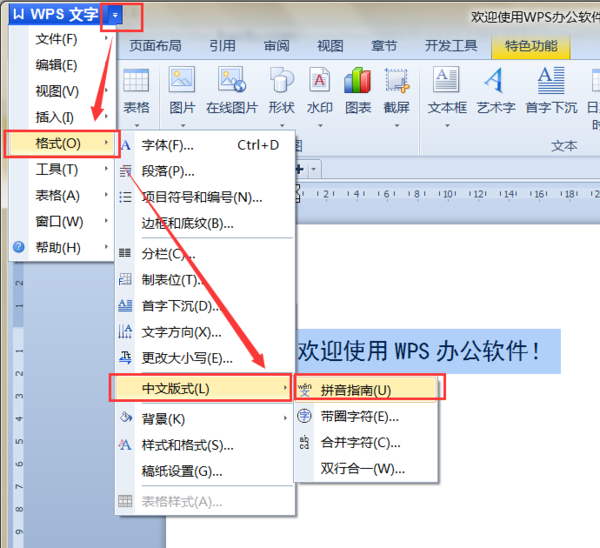Screen dimensions: 600x548
Task: Insert a Text Box icon
Action: click(446, 79)
